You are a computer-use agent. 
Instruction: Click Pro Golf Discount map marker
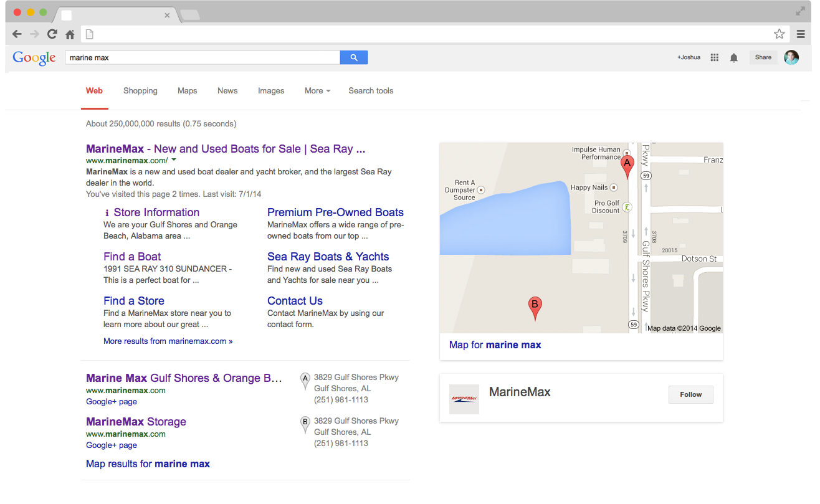point(627,206)
